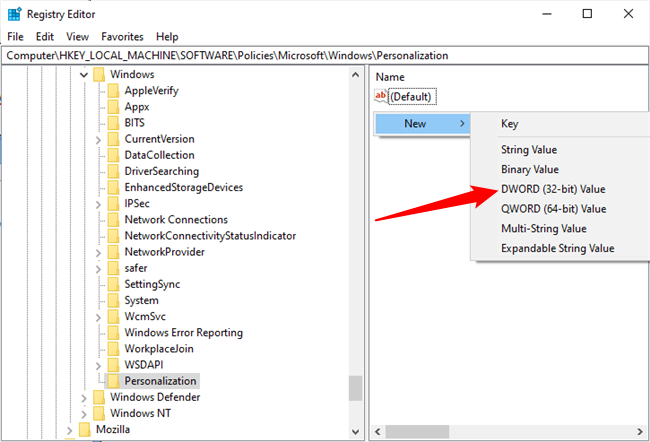650x442 pixels.
Task: Click the NetworkConnectivityStatusIndicator folder icon
Action: point(113,236)
